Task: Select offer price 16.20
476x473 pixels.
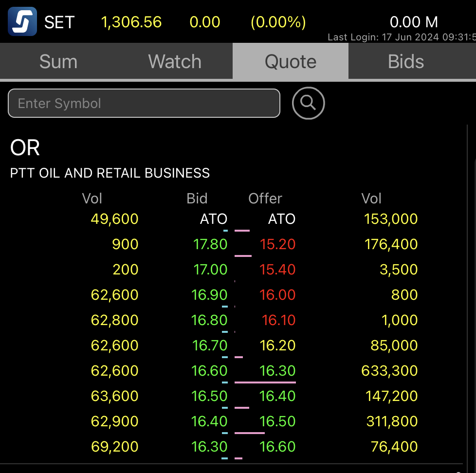Action: pos(278,346)
